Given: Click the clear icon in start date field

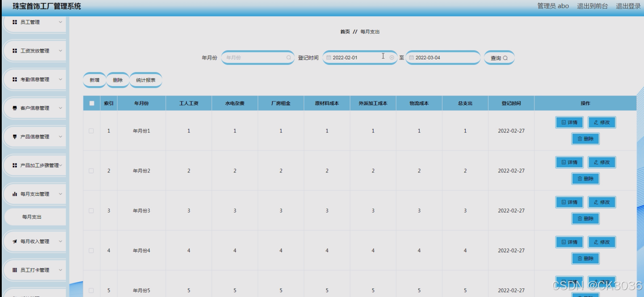Looking at the screenshot, I should [391, 57].
